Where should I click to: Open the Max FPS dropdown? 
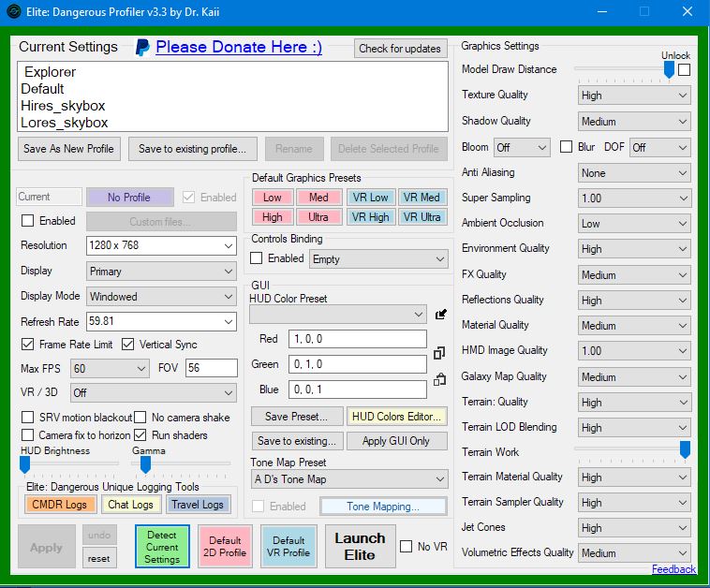(110, 369)
